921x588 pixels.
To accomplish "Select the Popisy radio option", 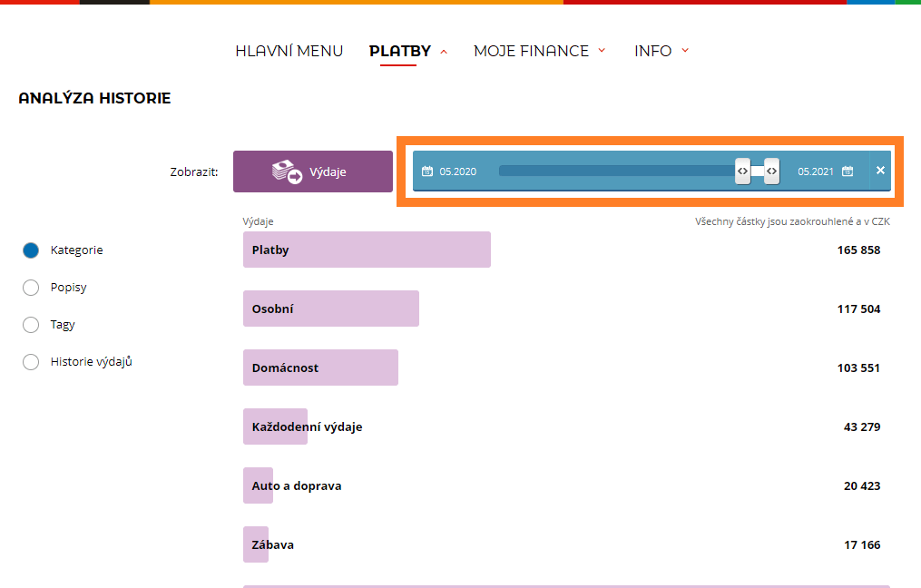I will click(31, 288).
